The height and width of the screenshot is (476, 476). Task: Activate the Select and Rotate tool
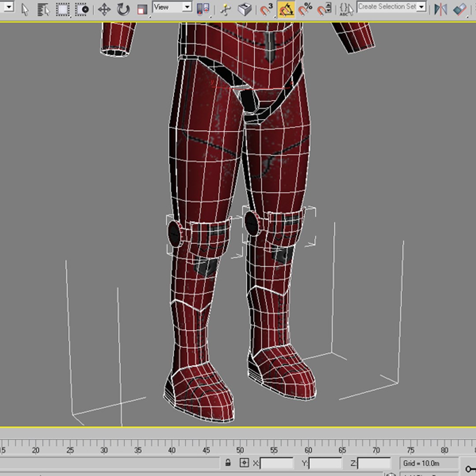tap(123, 9)
